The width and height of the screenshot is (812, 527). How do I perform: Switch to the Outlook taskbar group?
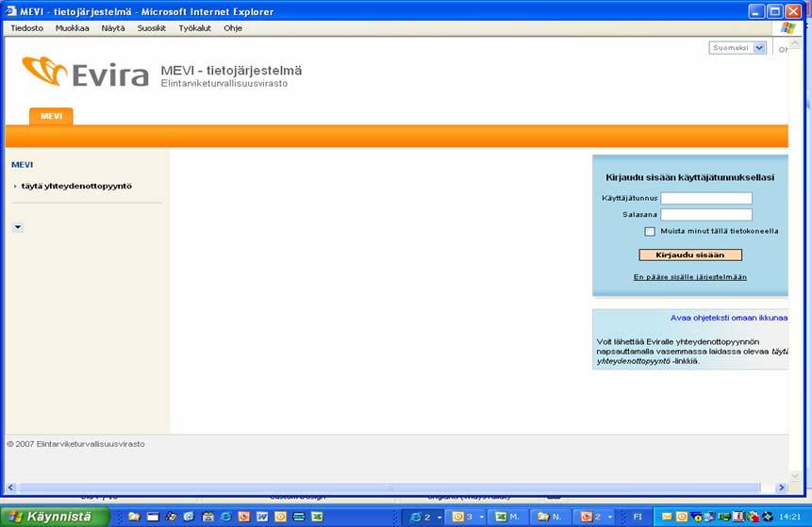pyautogui.click(x=463, y=517)
